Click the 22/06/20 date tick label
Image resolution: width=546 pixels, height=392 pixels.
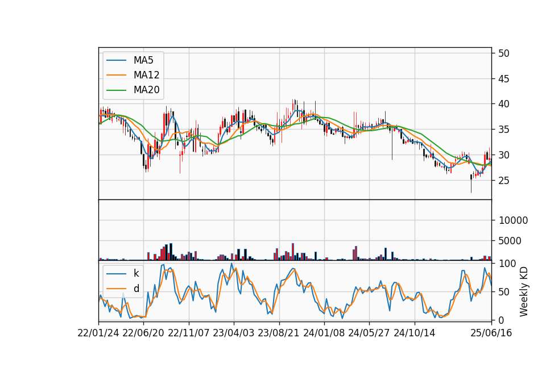[x=143, y=333]
